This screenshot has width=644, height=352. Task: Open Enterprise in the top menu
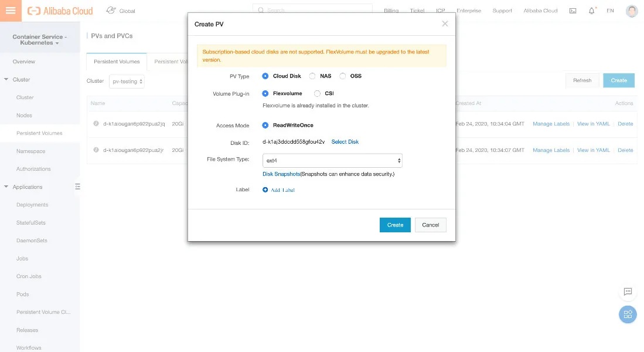[469, 11]
